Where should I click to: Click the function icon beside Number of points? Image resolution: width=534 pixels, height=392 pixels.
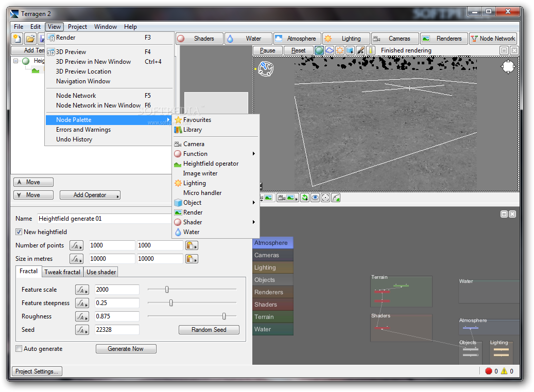point(76,245)
